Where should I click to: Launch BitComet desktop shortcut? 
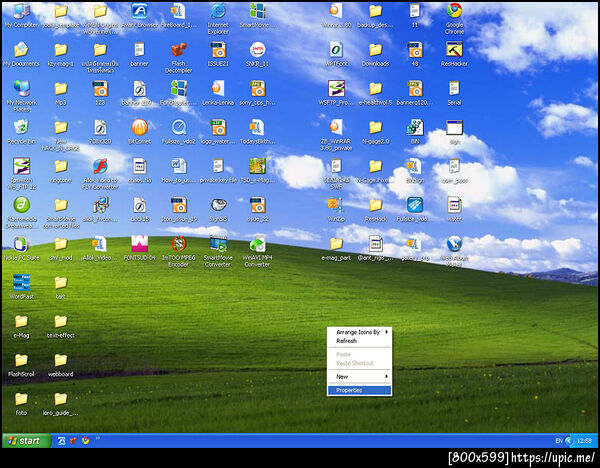[x=140, y=132]
